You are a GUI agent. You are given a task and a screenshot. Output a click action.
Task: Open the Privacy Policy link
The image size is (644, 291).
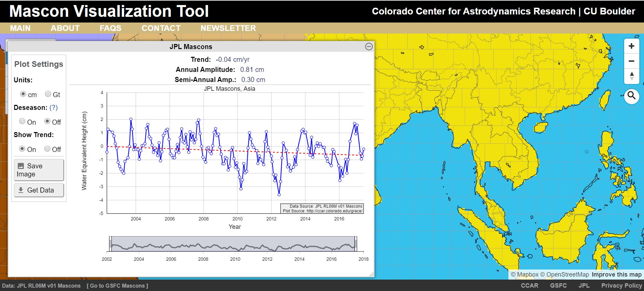(621, 286)
